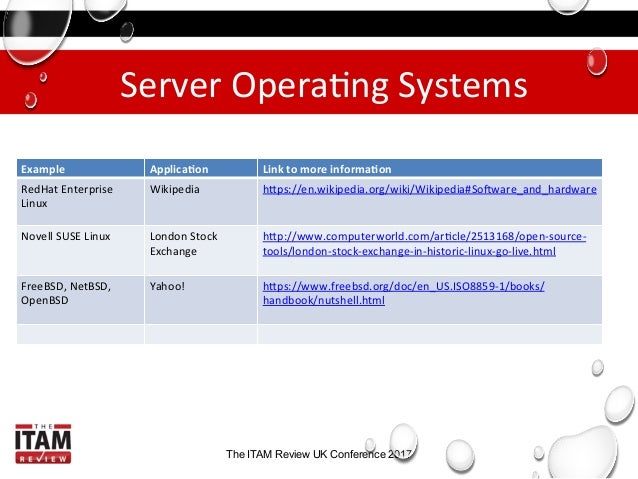This screenshot has width=638, height=479.
Task: Click the 'Link to more information' header
Action: tap(430, 168)
